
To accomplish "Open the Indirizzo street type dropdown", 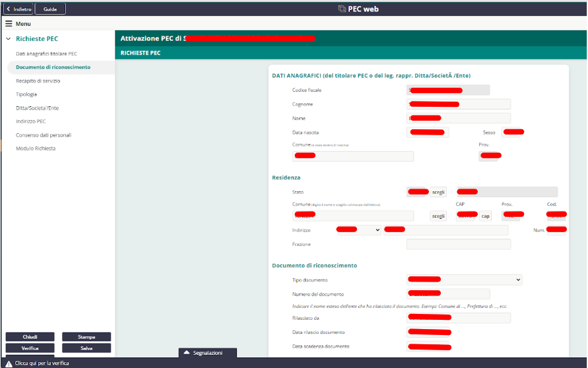I will click(x=359, y=230).
